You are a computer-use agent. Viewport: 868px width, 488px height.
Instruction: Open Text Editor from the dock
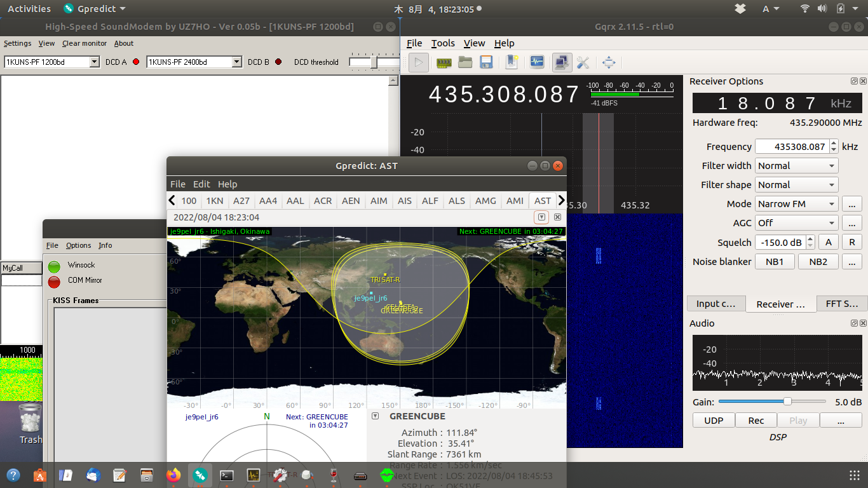[x=119, y=475]
